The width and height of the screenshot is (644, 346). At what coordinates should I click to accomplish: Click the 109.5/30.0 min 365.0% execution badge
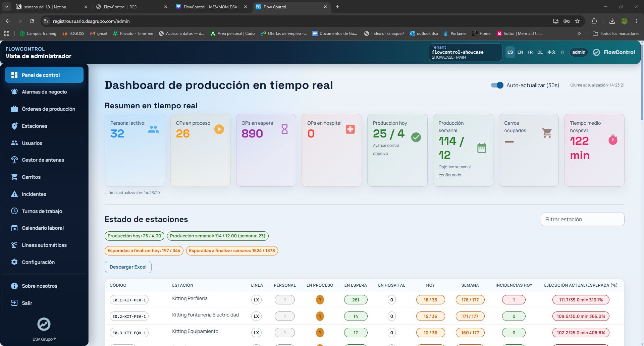pyautogui.click(x=581, y=316)
